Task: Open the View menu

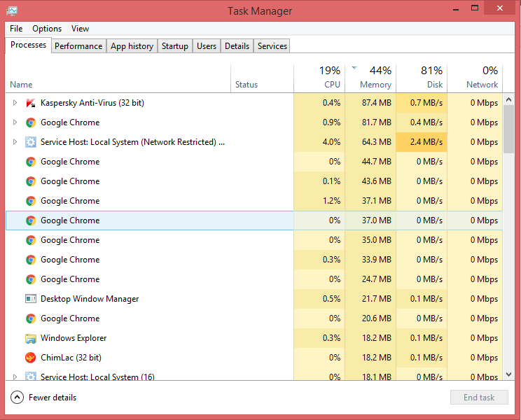Action: coord(80,29)
